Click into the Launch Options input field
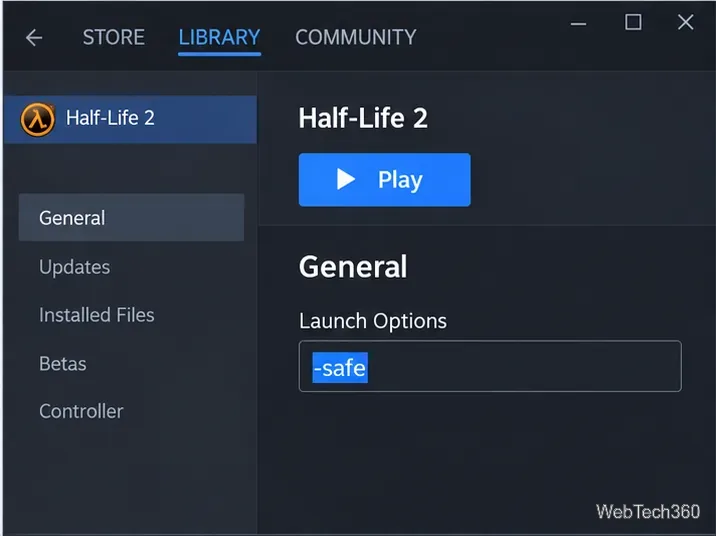This screenshot has height=536, width=716. tap(490, 366)
